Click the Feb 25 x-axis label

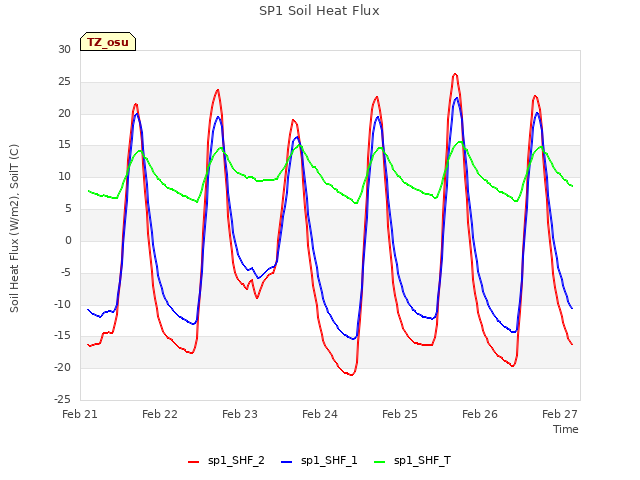click(400, 414)
